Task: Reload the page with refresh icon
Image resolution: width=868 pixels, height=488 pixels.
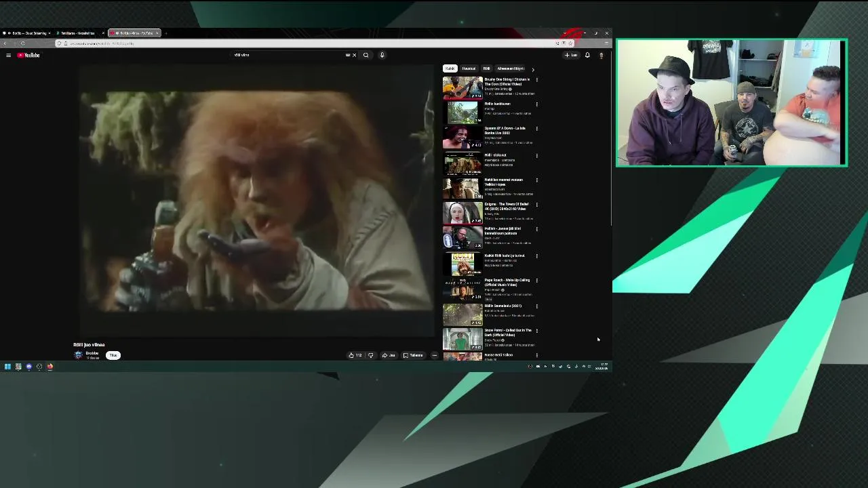Action: click(x=22, y=43)
